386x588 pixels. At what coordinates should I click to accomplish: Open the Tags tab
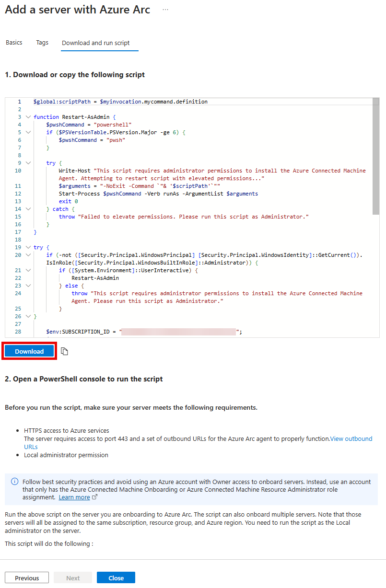[42, 43]
